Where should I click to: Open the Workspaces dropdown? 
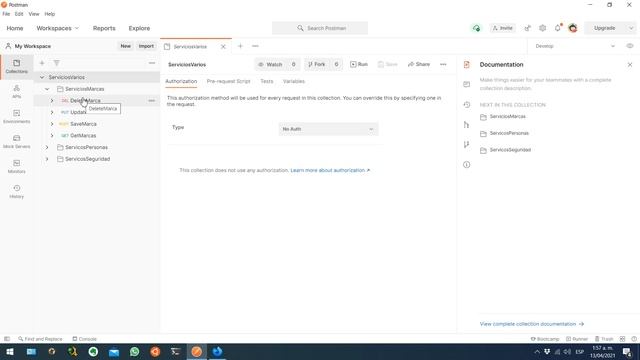(x=58, y=28)
